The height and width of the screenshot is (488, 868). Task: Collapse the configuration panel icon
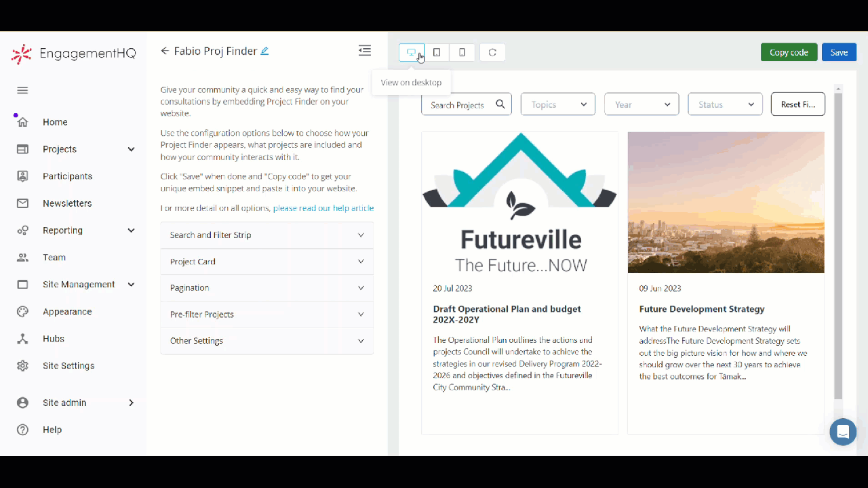365,50
